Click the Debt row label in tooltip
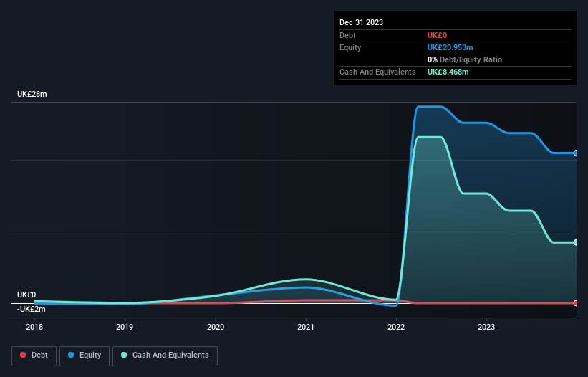The image size is (588, 377). (x=347, y=35)
